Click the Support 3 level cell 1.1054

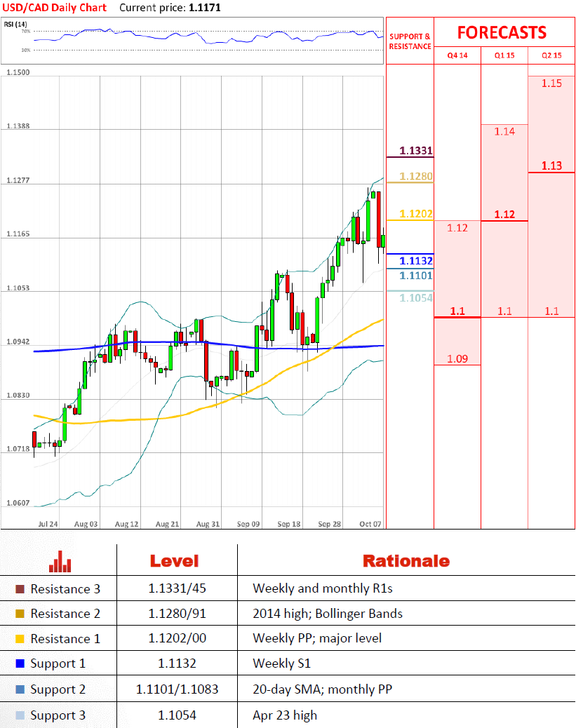tap(177, 715)
